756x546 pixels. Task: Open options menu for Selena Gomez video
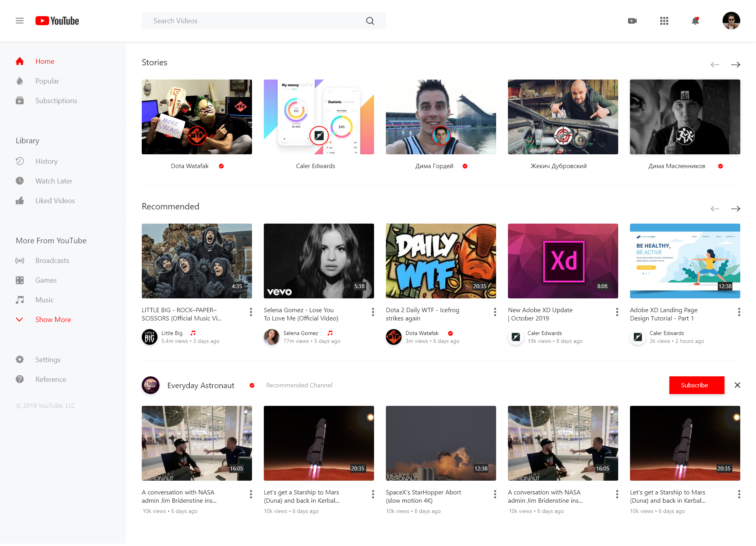pos(373,312)
